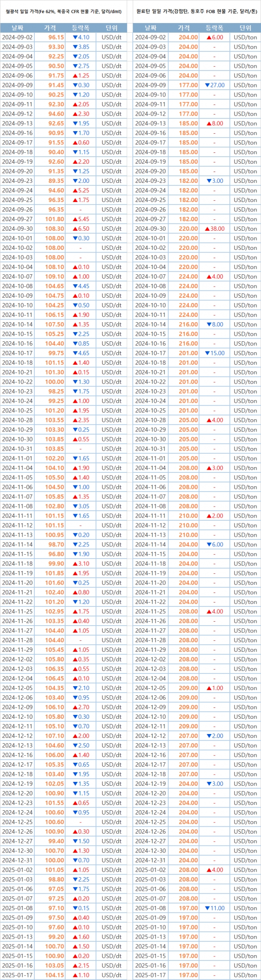Image resolution: width=261 pixels, height=980 pixels.
Task: Select the ▲5.45 change in the iron ore table
Action: click(x=81, y=219)
